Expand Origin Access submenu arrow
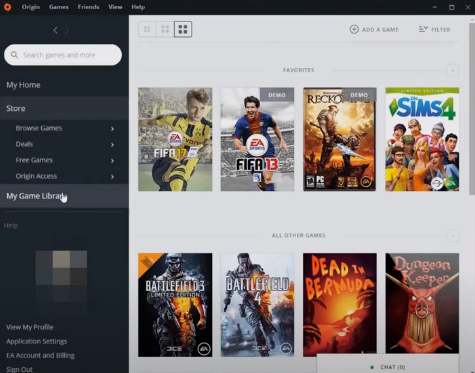 click(x=112, y=177)
